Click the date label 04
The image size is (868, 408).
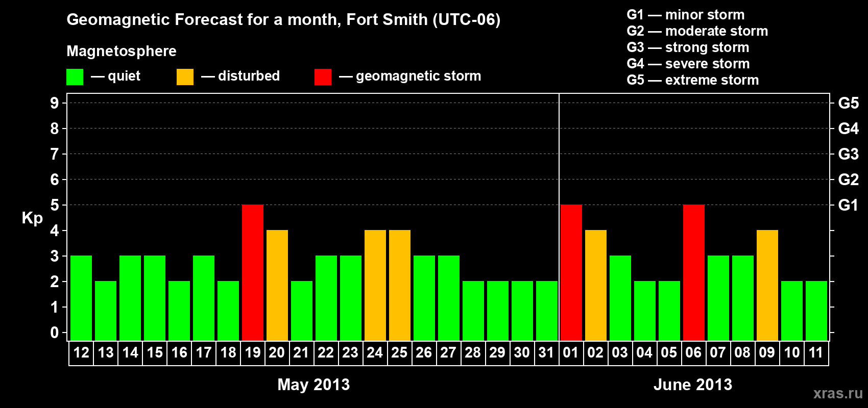point(644,353)
